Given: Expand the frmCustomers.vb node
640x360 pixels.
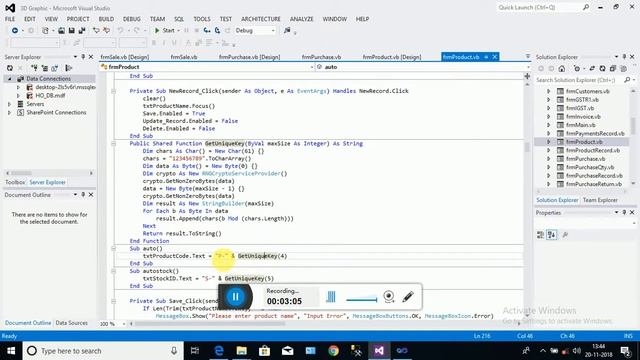Looking at the screenshot, I should coord(549,91).
